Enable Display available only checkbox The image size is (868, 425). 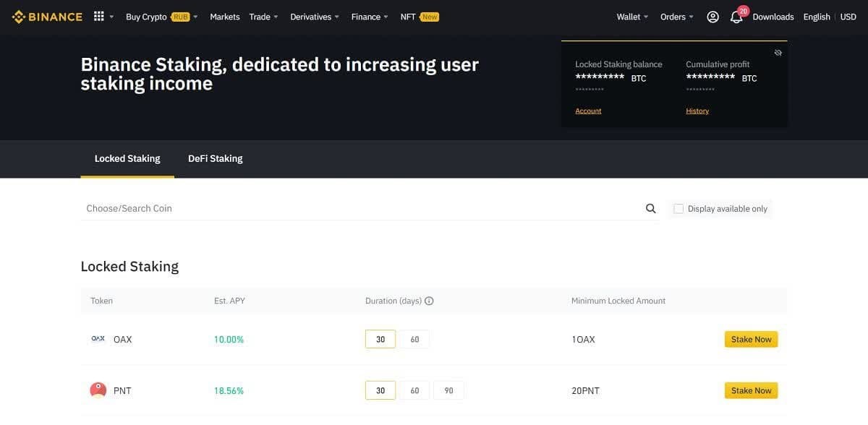pyautogui.click(x=678, y=209)
